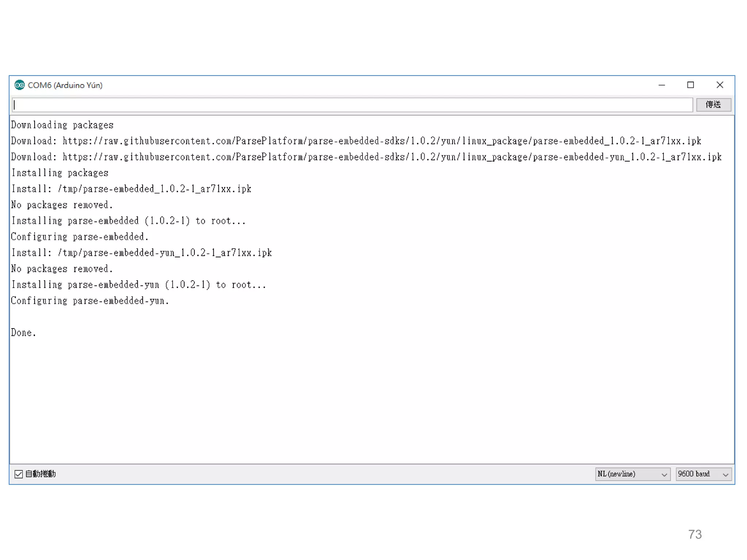Viewport: 747px width, 560px height.
Task: Click the chevron next to 9600 baud
Action: tap(725, 474)
